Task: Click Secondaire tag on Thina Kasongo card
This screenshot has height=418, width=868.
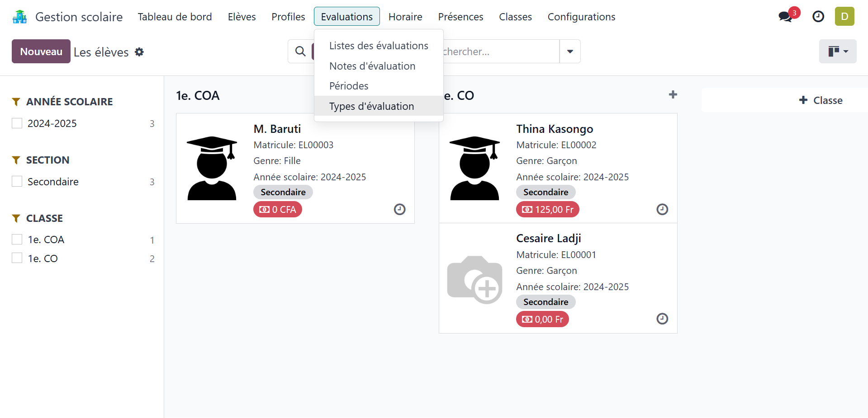Action: coord(546,192)
